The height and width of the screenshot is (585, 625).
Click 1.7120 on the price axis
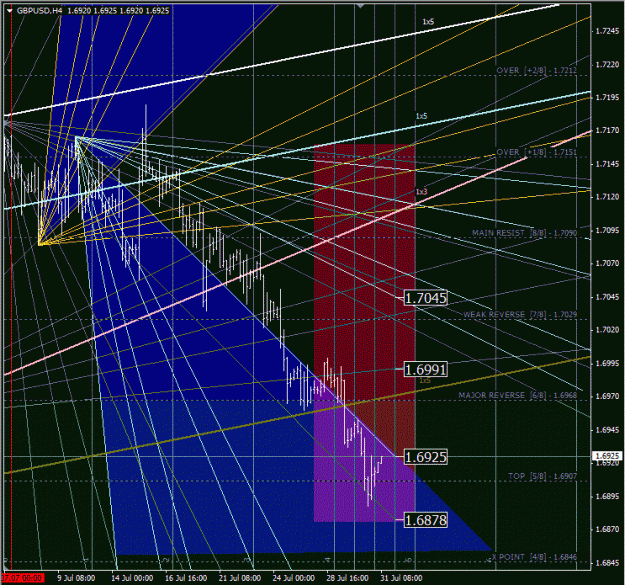coord(607,197)
